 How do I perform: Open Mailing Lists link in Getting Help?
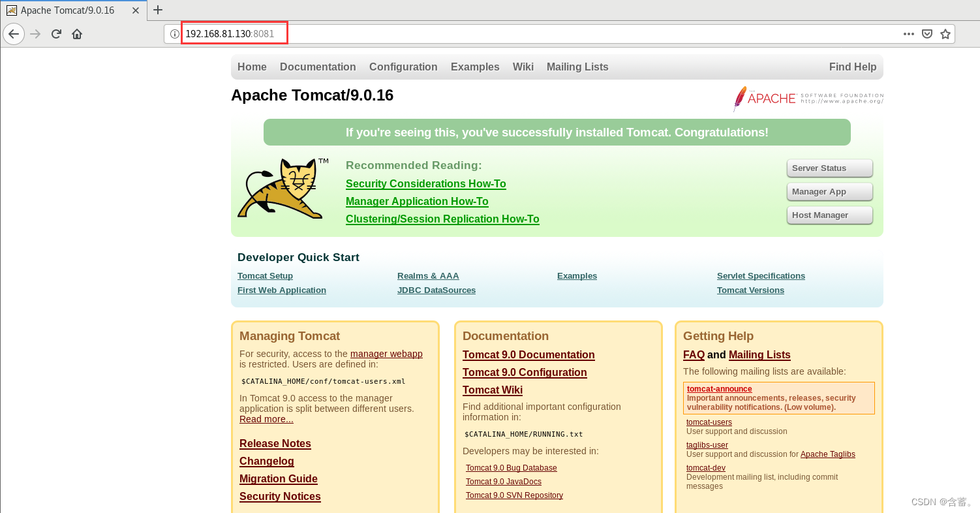[759, 355]
